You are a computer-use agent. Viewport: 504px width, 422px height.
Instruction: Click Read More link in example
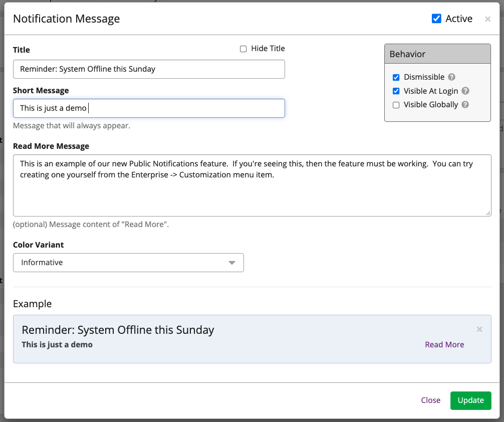(x=444, y=345)
